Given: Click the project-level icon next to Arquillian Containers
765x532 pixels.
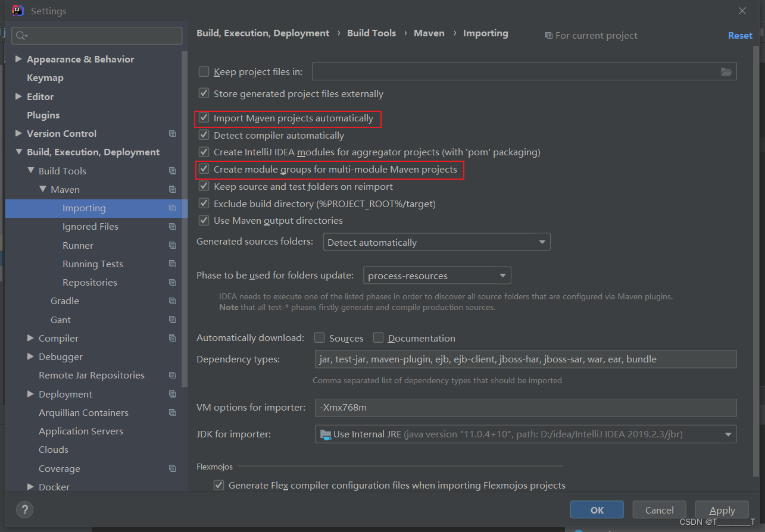Looking at the screenshot, I should (x=172, y=412).
